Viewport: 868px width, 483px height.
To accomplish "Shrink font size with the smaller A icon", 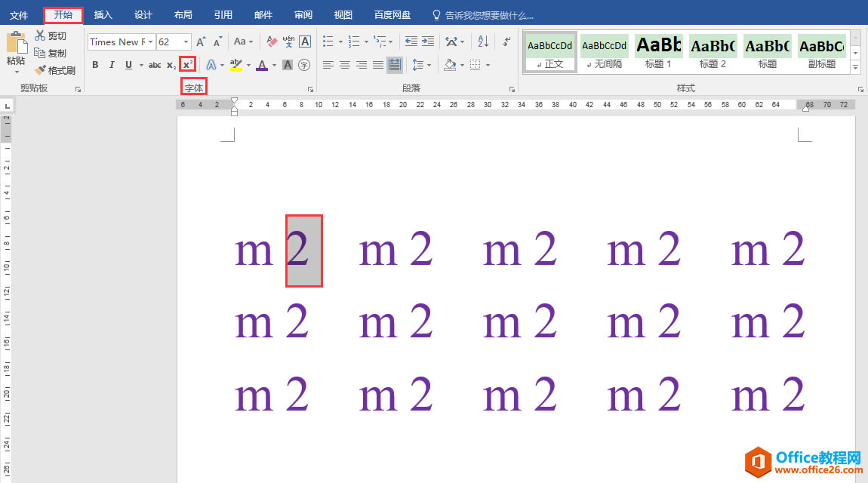I will [217, 42].
